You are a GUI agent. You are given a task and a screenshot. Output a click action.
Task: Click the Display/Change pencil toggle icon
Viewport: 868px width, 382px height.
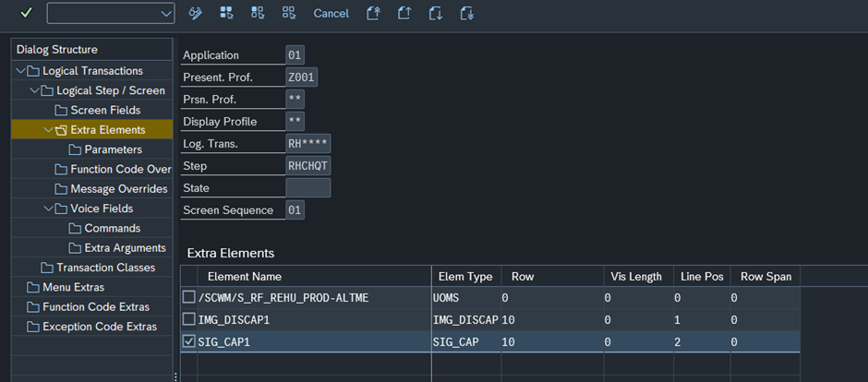coord(195,13)
